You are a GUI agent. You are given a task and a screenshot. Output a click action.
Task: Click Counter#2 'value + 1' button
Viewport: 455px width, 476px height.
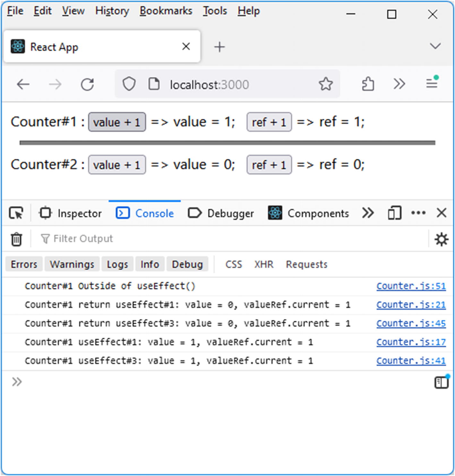coord(117,165)
